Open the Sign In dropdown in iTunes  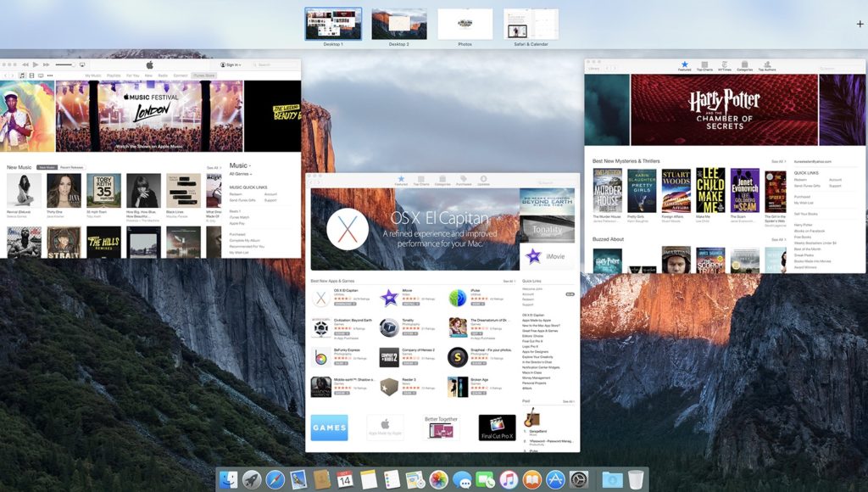pos(231,64)
